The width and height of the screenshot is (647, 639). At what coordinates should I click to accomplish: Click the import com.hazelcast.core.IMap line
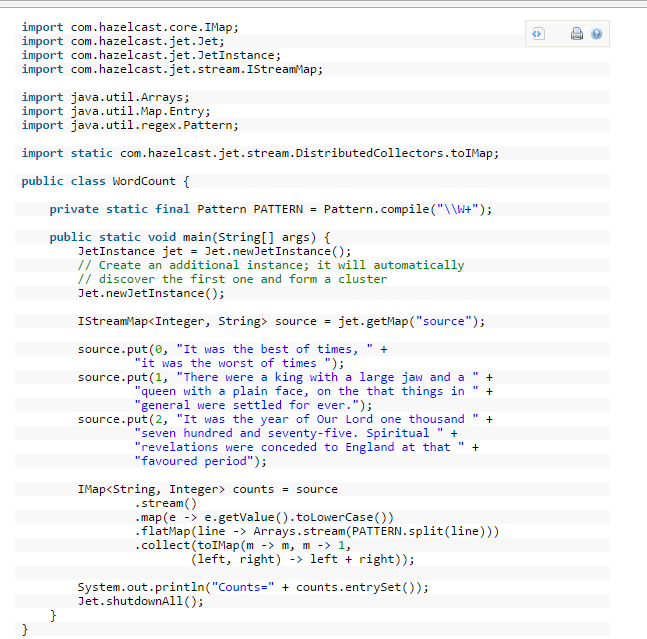pyautogui.click(x=130, y=27)
